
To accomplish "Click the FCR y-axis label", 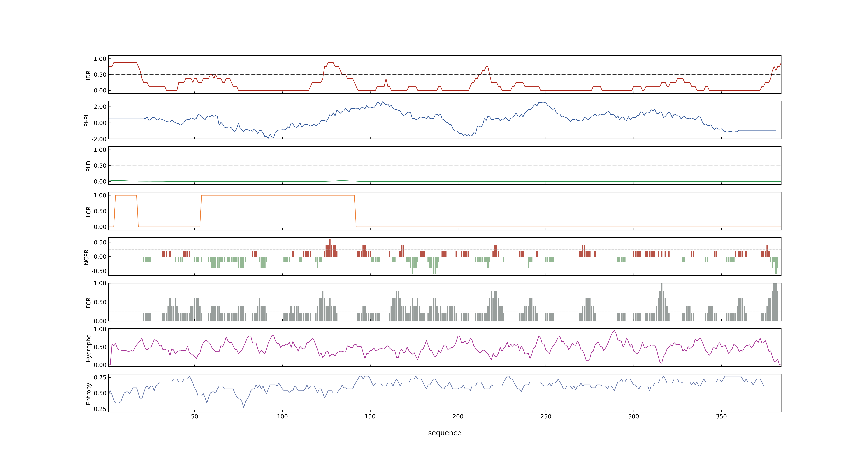I will point(88,302).
